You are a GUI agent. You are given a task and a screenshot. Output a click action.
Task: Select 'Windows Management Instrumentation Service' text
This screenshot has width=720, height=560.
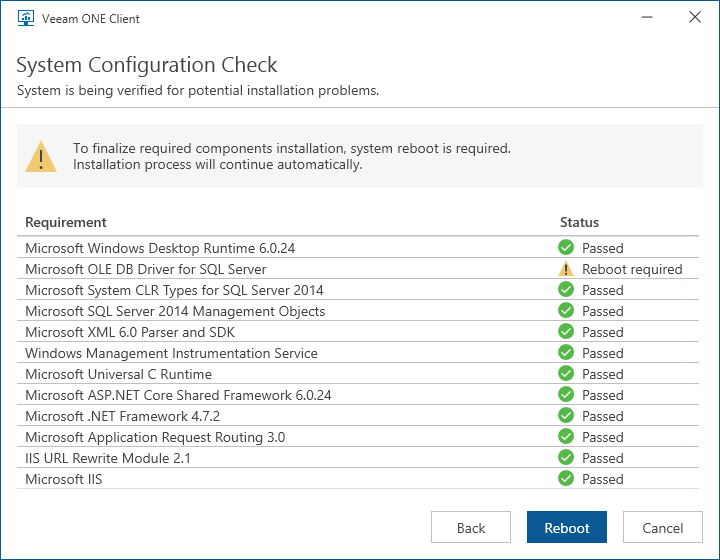(171, 353)
